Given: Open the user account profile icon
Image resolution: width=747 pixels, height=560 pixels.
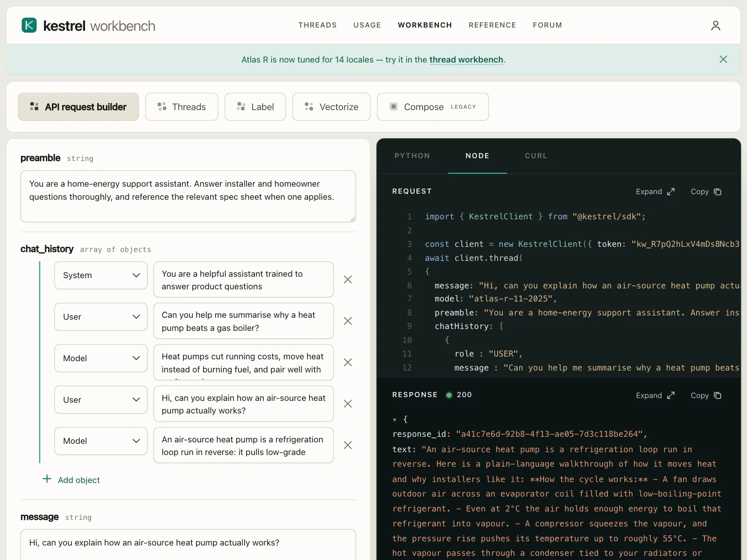Looking at the screenshot, I should point(715,25).
